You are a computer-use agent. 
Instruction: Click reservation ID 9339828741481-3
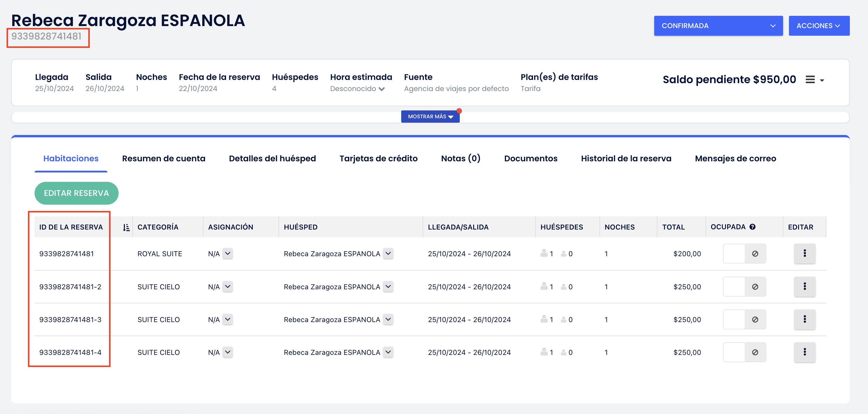(70, 319)
